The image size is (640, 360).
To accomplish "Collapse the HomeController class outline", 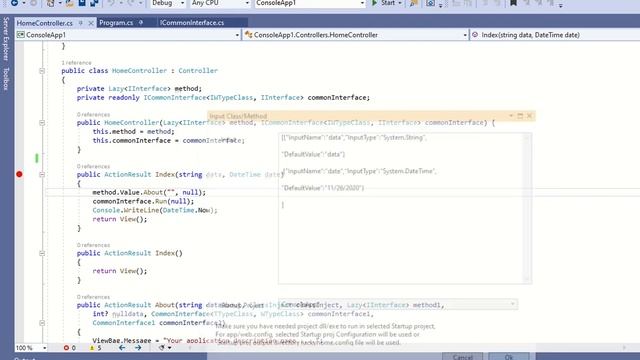I will tap(42, 71).
